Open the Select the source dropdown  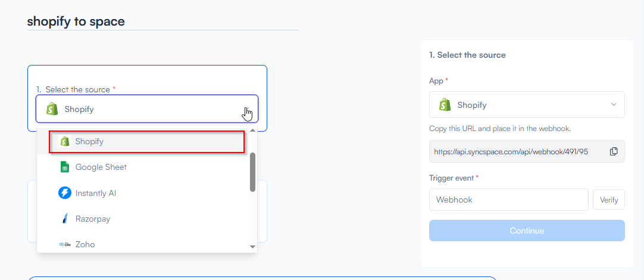tap(146, 109)
